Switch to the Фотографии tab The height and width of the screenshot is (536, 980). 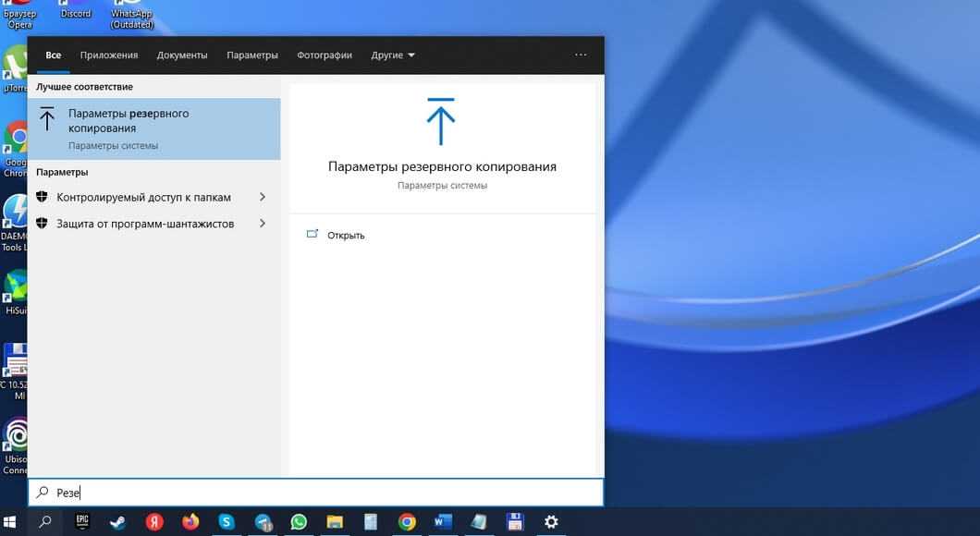(x=325, y=55)
